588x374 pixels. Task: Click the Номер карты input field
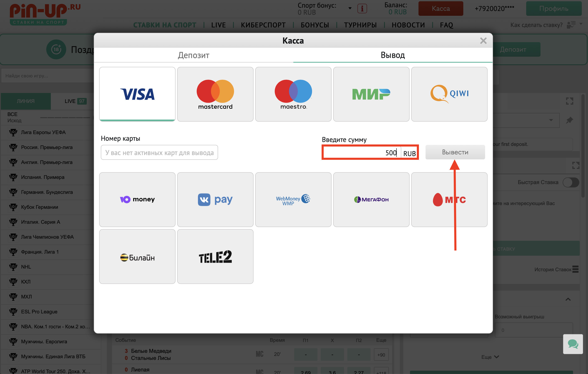click(x=159, y=152)
